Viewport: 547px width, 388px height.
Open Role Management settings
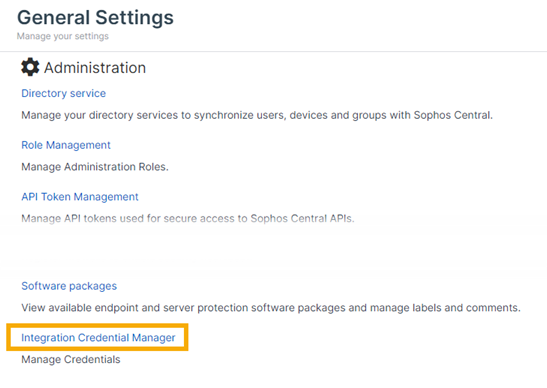tap(66, 145)
